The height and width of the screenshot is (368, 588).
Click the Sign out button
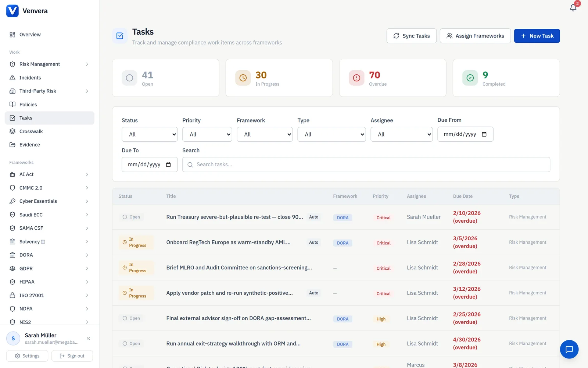72,356
